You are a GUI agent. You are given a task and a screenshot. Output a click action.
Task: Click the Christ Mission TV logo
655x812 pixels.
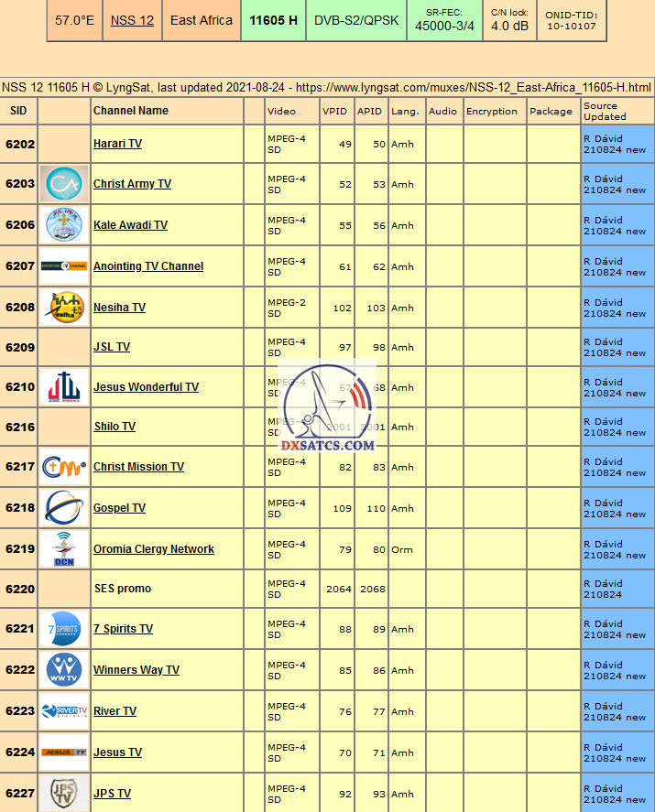pyautogui.click(x=64, y=467)
